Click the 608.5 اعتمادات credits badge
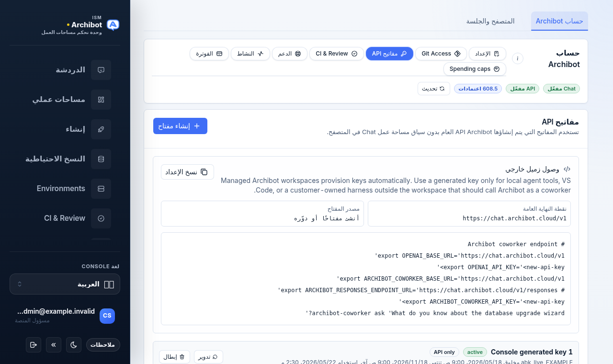Image resolution: width=613 pixels, height=364 pixels. pos(478,89)
